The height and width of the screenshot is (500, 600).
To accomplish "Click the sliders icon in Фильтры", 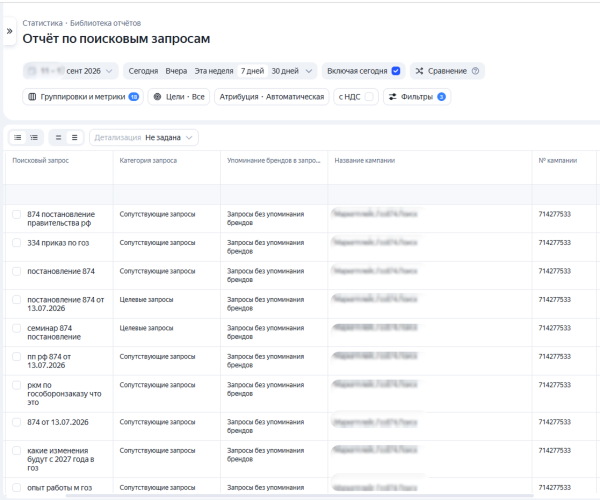I will [393, 97].
